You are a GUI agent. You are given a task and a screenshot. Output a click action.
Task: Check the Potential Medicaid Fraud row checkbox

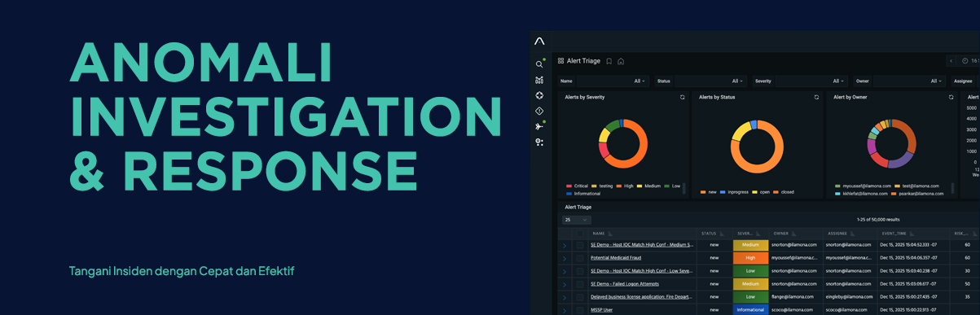(x=580, y=258)
